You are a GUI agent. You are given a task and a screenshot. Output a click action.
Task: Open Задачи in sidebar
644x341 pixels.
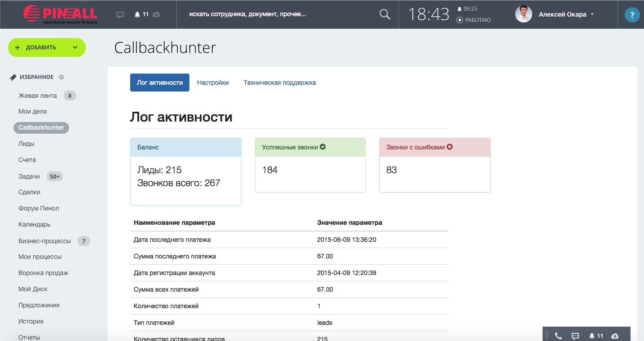click(x=29, y=176)
